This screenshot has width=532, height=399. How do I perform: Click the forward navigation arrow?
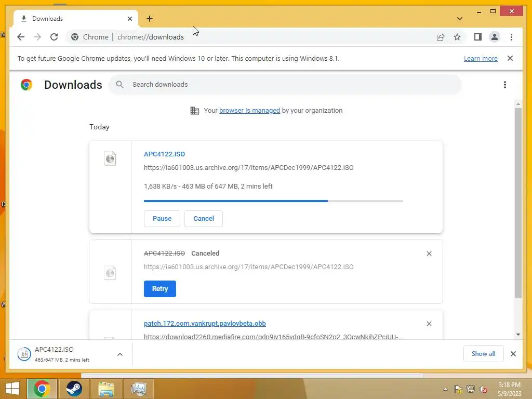click(37, 37)
